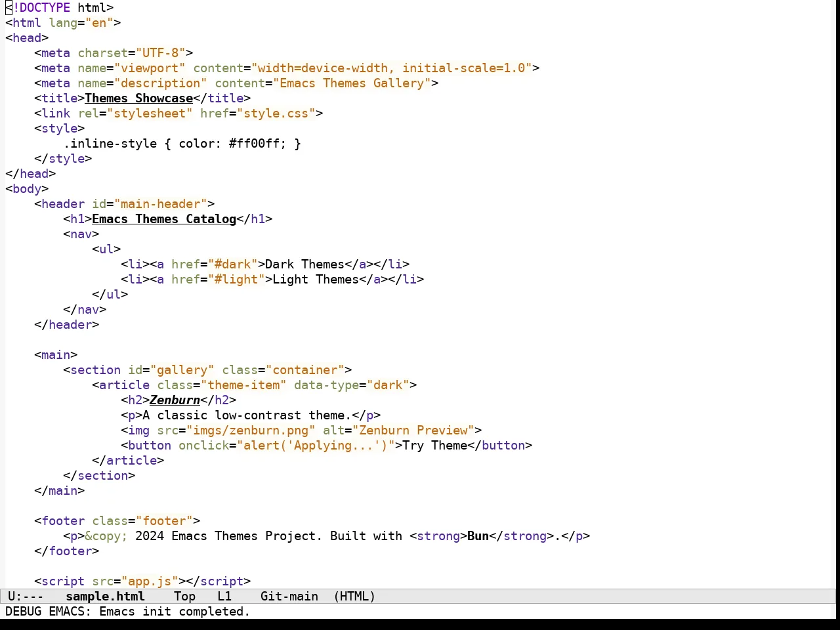This screenshot has width=840, height=630.
Task: Click the 'Try Theme' button text
Action: tap(435, 446)
